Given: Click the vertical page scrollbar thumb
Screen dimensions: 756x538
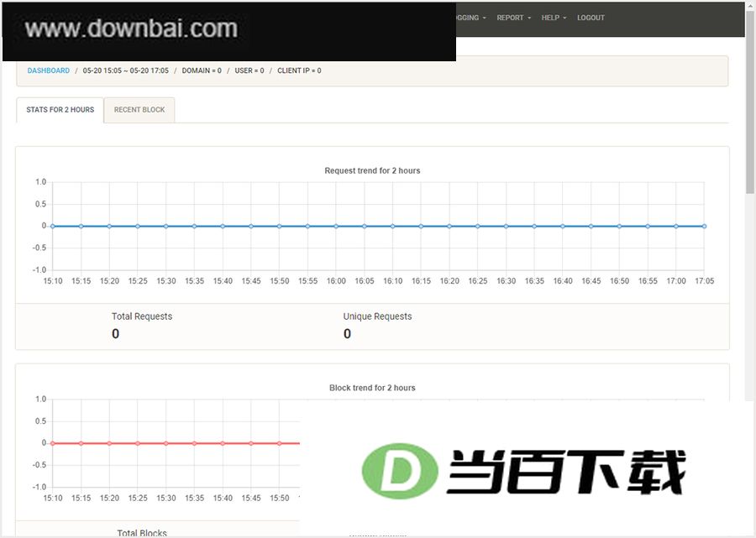Looking at the screenshot, I should [x=750, y=102].
